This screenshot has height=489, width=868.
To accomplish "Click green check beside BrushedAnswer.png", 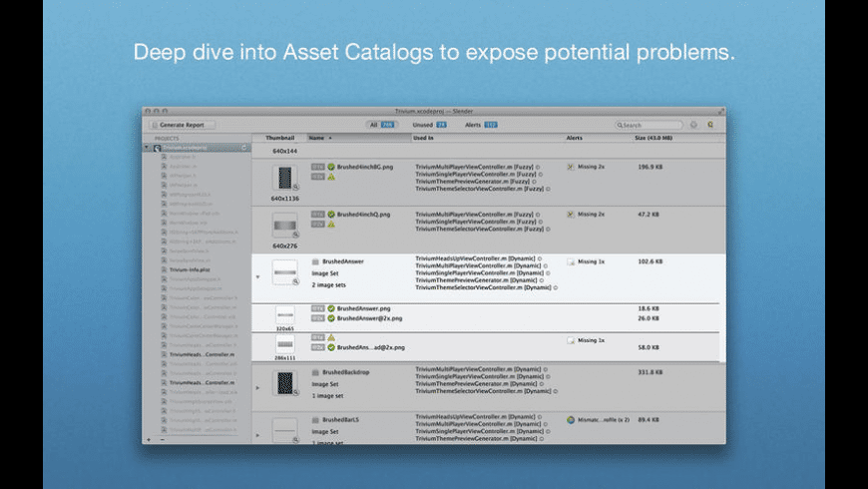I will pos(331,308).
